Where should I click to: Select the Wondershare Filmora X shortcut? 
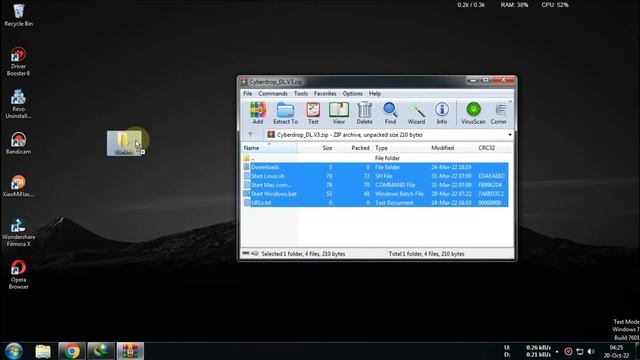(18, 232)
